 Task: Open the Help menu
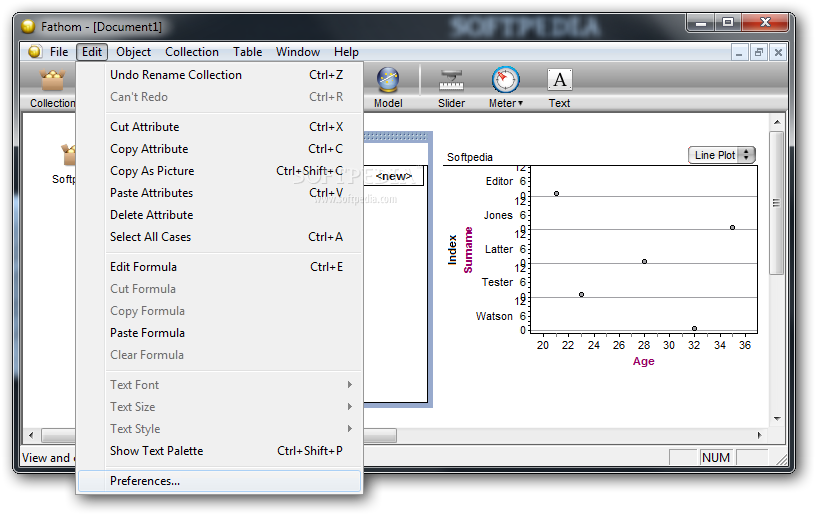(346, 52)
